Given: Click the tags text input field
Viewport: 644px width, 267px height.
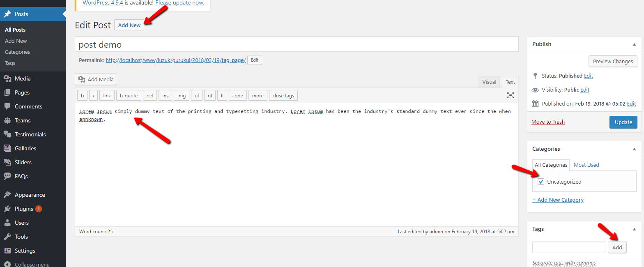Looking at the screenshot, I should click(x=569, y=247).
